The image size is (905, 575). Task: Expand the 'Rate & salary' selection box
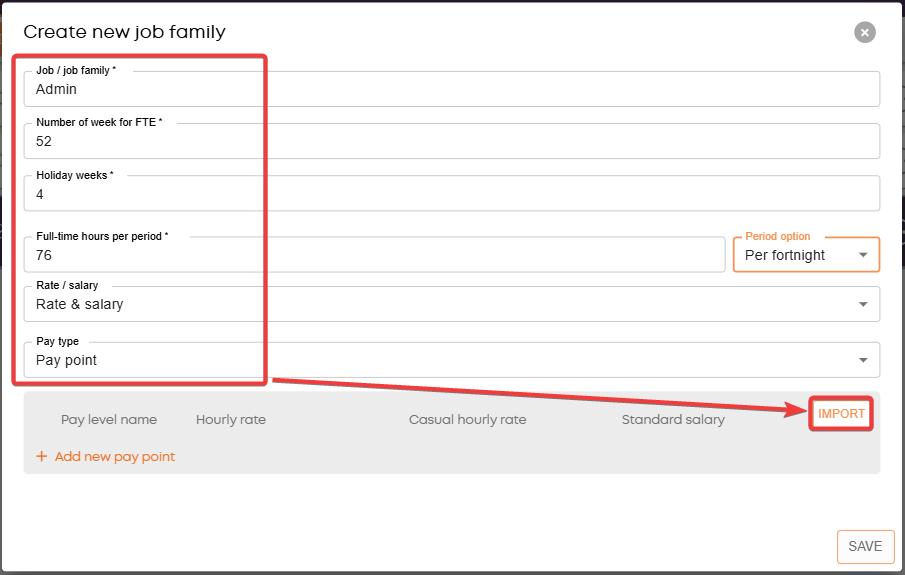pos(450,304)
